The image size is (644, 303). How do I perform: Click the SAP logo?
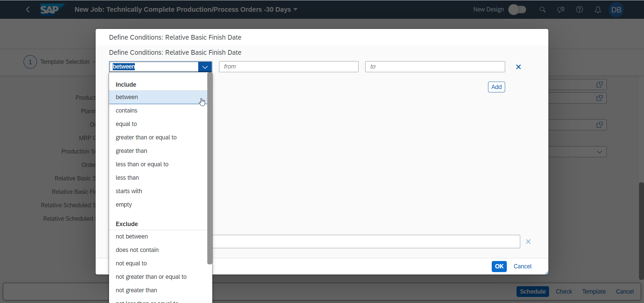coord(52,9)
